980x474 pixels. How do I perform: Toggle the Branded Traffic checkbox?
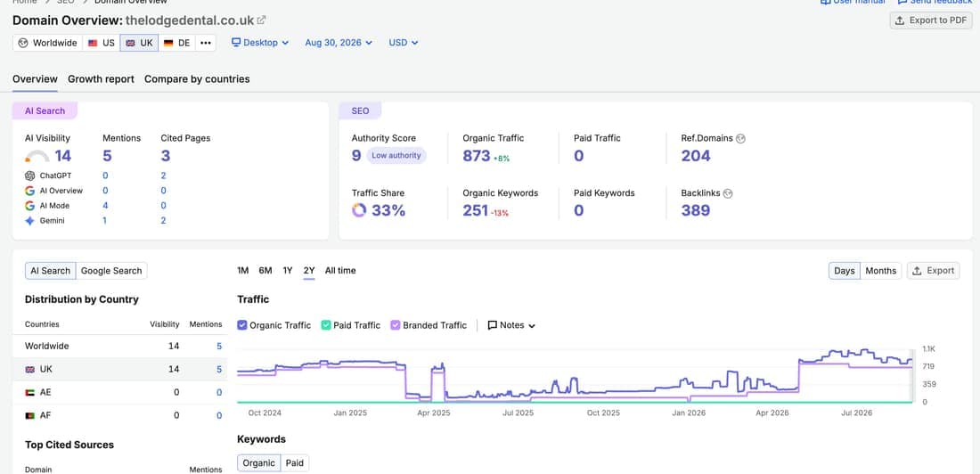coord(395,325)
